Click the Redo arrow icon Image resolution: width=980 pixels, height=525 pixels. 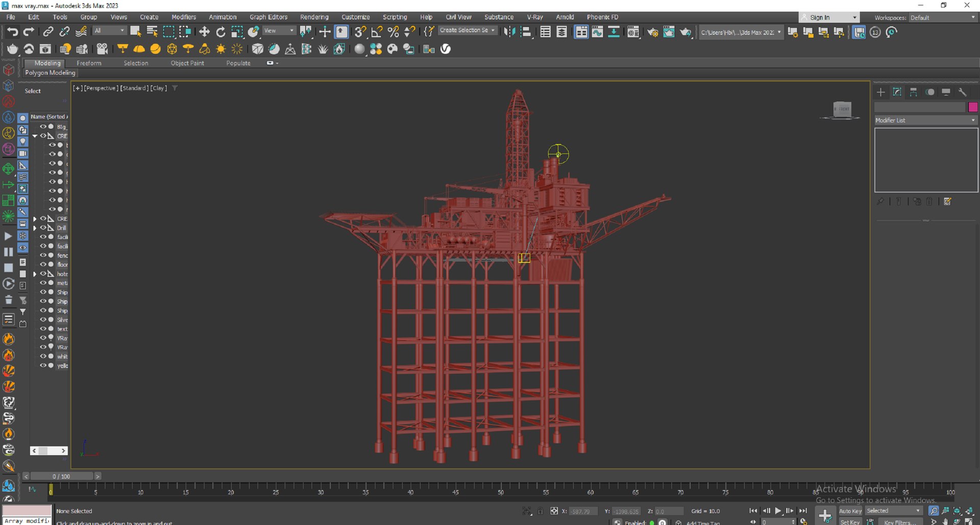(29, 32)
